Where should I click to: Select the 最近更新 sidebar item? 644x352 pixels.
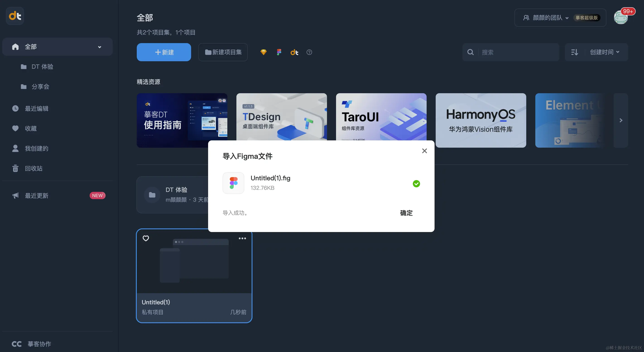click(x=36, y=196)
